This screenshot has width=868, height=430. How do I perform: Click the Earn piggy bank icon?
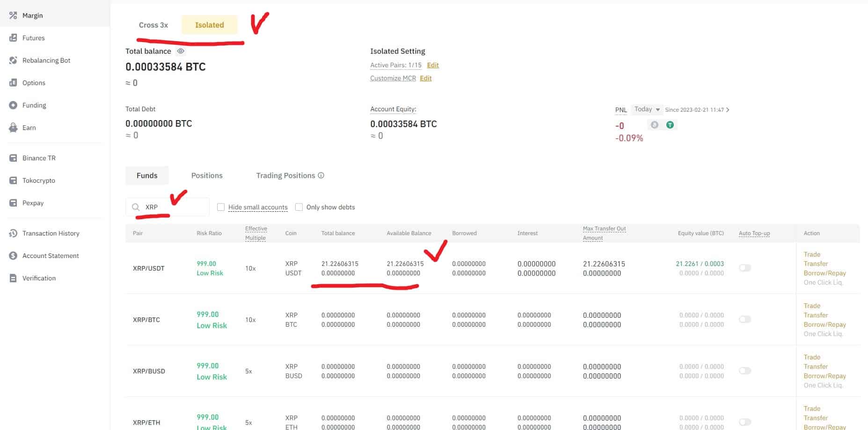[x=13, y=128]
